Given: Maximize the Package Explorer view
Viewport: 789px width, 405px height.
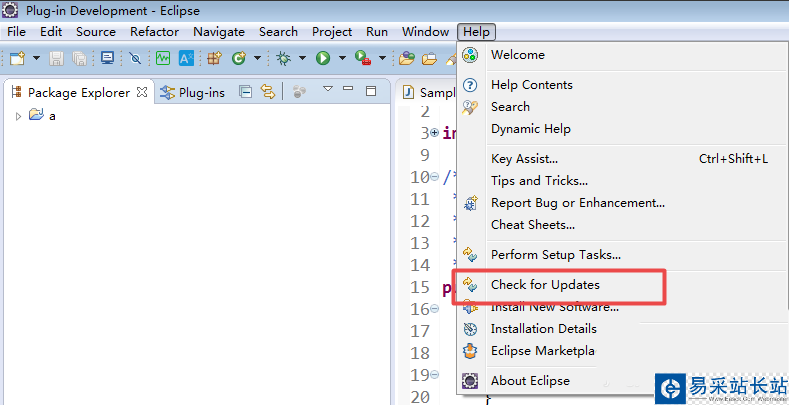Looking at the screenshot, I should tap(371, 91).
